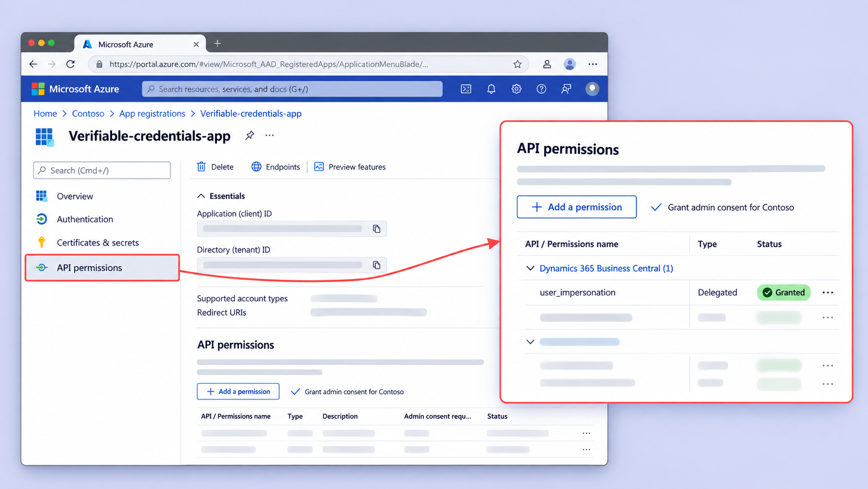Click the Delete toolbar command
This screenshot has width=868, height=489.
(215, 167)
